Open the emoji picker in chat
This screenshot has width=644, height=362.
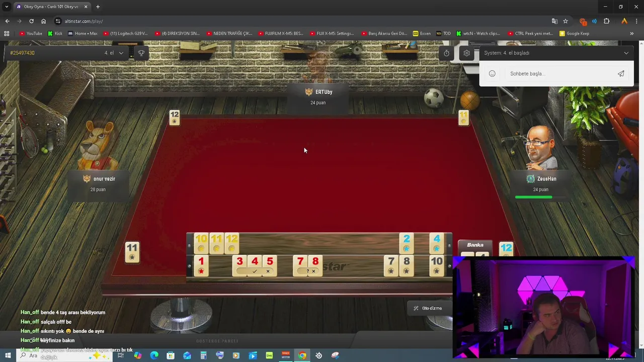[492, 73]
